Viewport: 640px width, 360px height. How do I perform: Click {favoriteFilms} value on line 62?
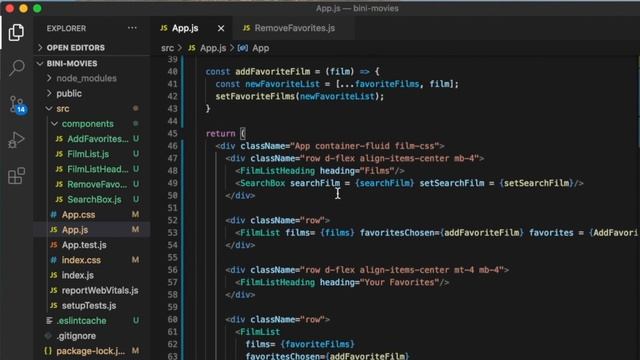point(317,344)
